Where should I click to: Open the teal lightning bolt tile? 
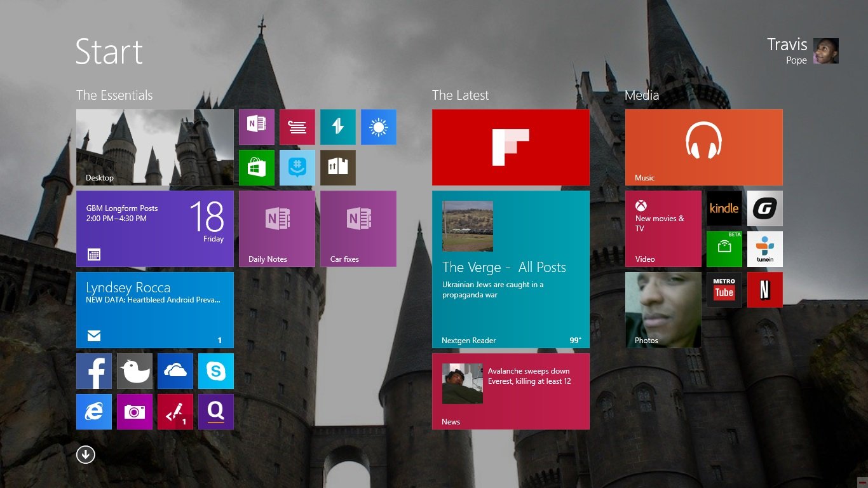point(338,127)
